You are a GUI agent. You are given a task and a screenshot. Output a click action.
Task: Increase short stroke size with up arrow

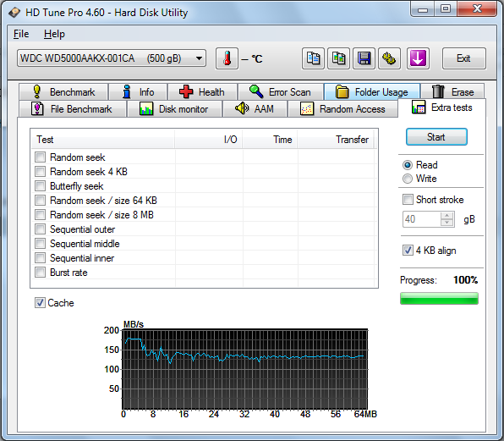tap(446, 216)
